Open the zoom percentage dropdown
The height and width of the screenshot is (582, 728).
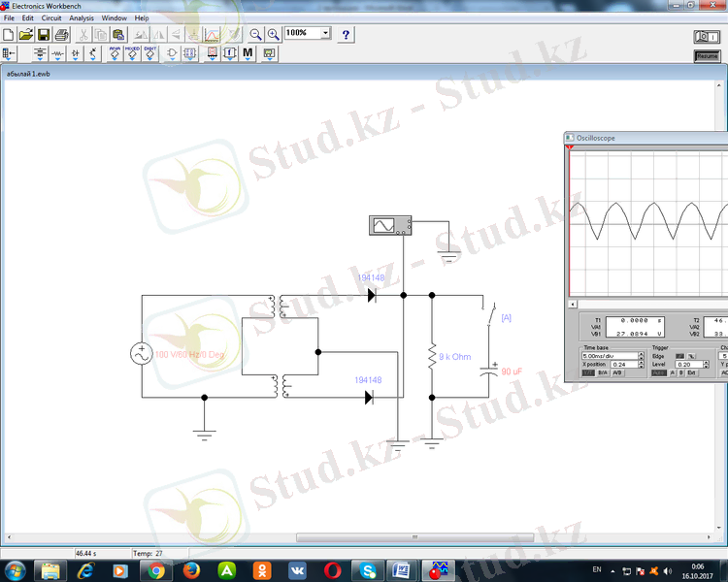325,33
